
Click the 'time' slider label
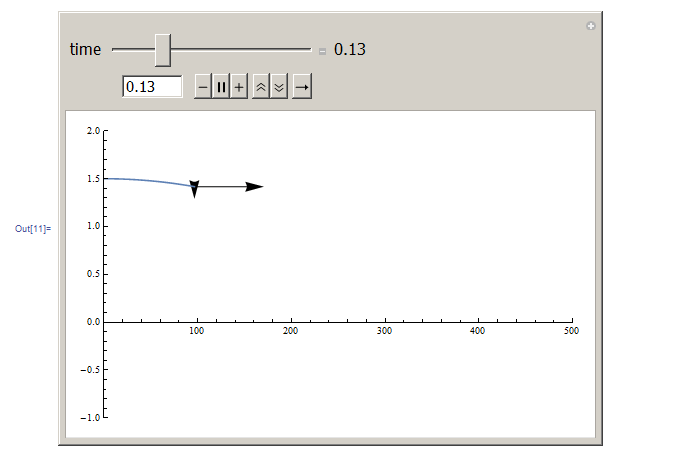tap(85, 49)
